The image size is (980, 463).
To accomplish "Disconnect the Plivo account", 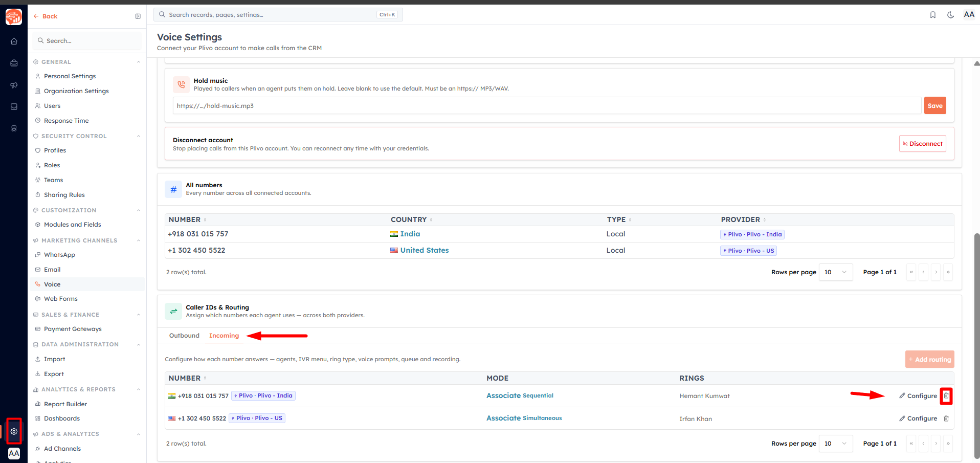I will (x=923, y=144).
